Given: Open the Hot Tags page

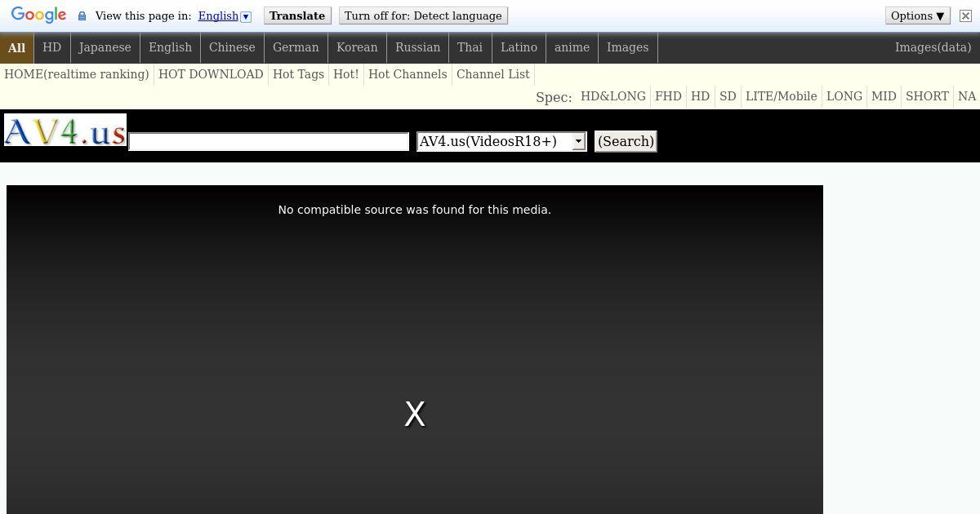Looking at the screenshot, I should [x=298, y=74].
